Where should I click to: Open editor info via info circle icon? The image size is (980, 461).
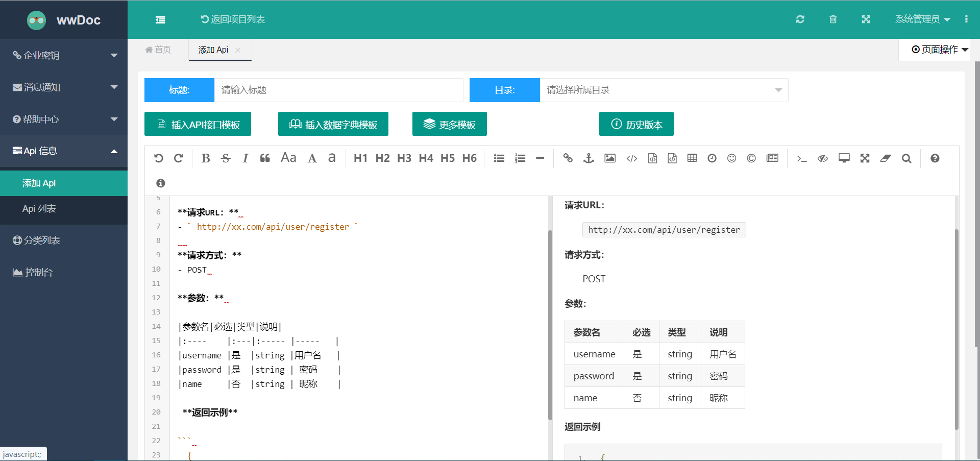click(161, 183)
